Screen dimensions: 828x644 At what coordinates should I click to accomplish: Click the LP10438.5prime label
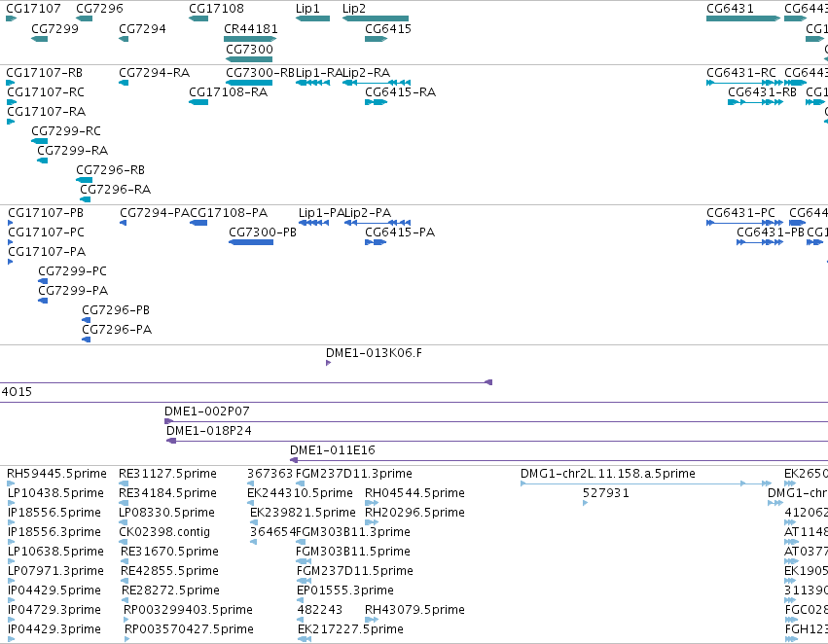tap(56, 493)
